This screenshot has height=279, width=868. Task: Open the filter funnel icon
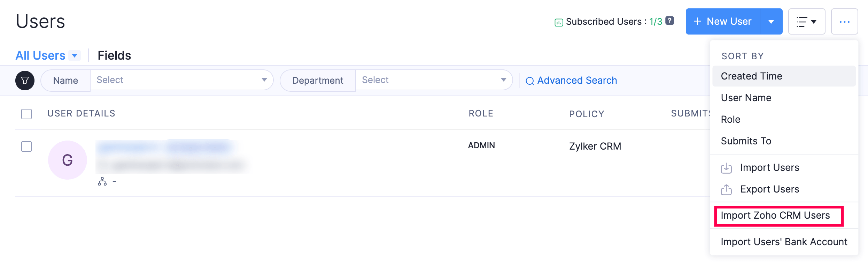click(25, 81)
